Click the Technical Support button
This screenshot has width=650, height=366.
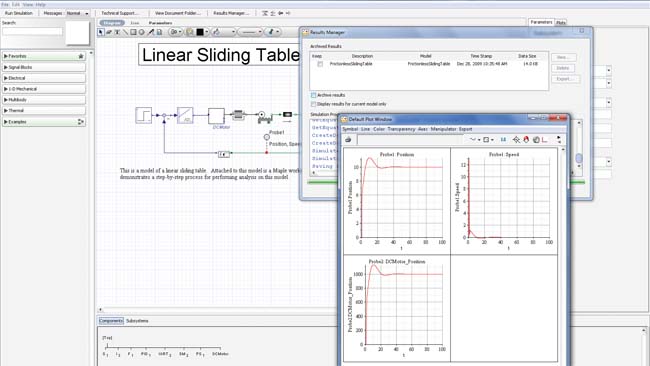coord(120,13)
